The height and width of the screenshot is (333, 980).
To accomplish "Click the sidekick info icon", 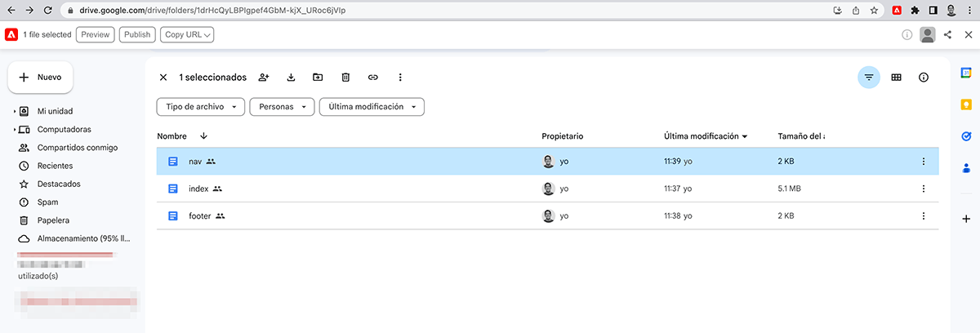I will pyautogui.click(x=907, y=34).
